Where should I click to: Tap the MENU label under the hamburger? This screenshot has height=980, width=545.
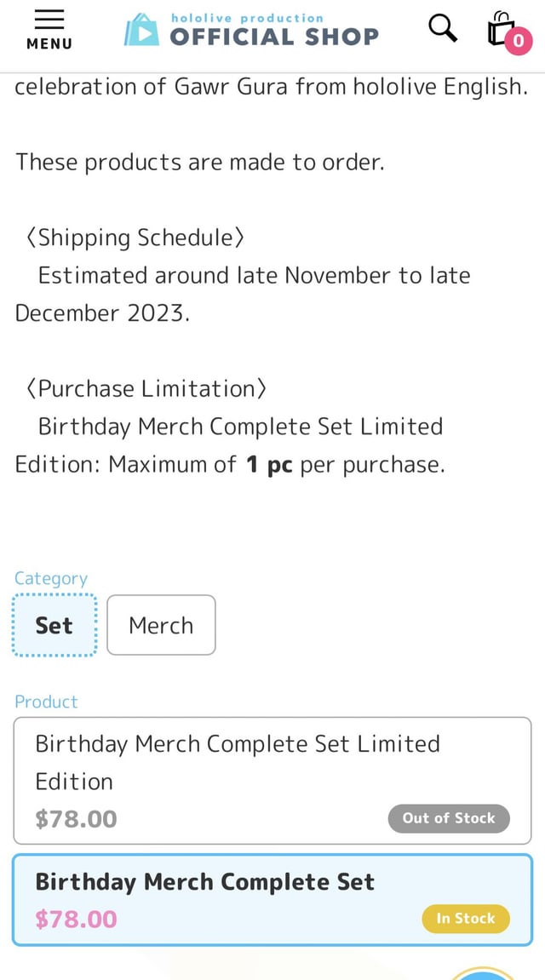[x=49, y=43]
